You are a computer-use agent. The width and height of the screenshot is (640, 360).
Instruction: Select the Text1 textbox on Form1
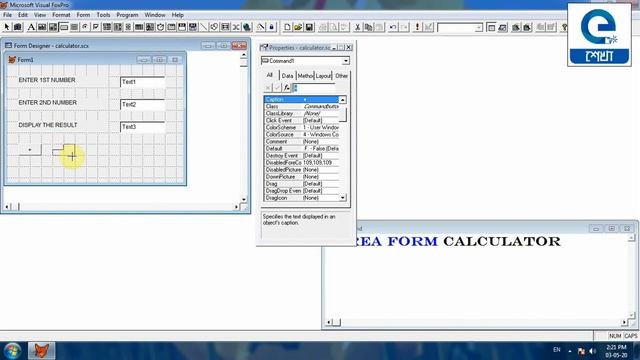pyautogui.click(x=142, y=82)
